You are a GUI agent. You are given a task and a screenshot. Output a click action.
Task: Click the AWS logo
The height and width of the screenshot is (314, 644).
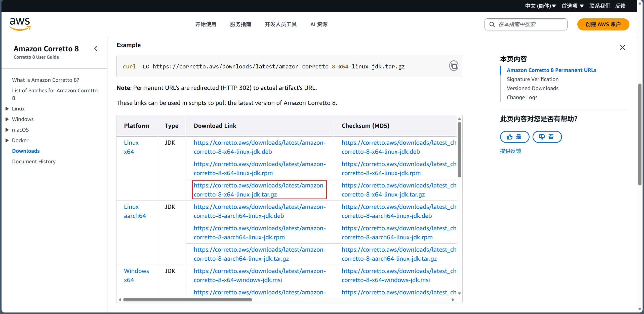click(x=20, y=24)
